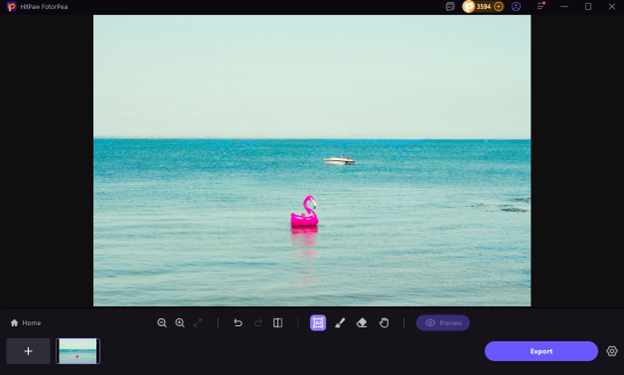Zoom in using the magnifier plus icon
Screen dimensions: 624x375
pos(180,323)
